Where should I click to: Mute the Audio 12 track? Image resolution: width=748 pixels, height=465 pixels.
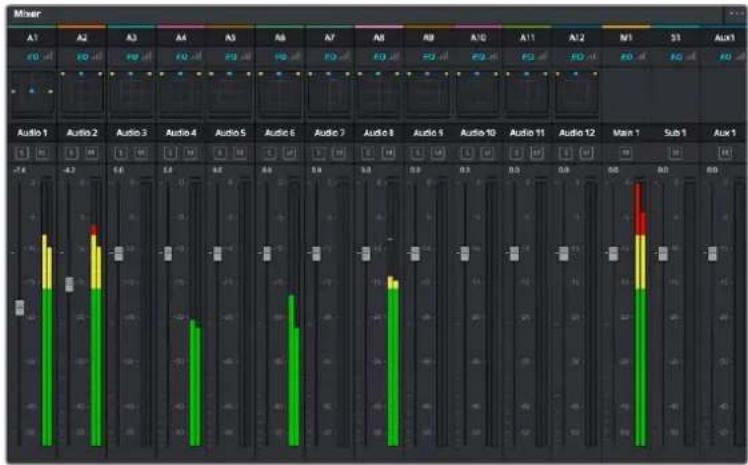(x=586, y=153)
